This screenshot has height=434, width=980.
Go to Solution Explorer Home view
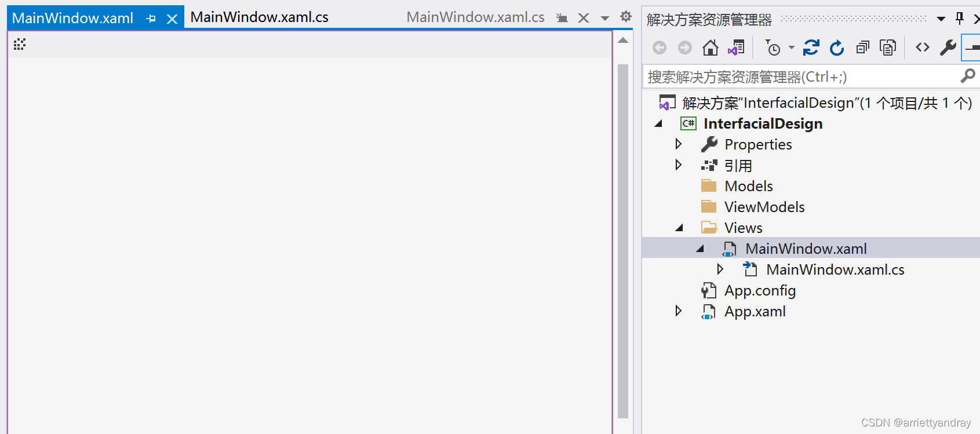[x=711, y=48]
